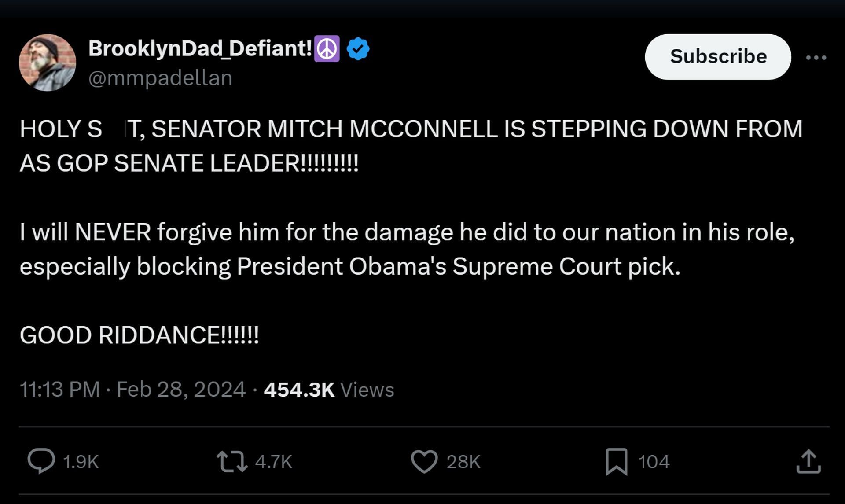Click the 4.7K reposts count
This screenshot has width=845, height=504.
pyautogui.click(x=273, y=462)
